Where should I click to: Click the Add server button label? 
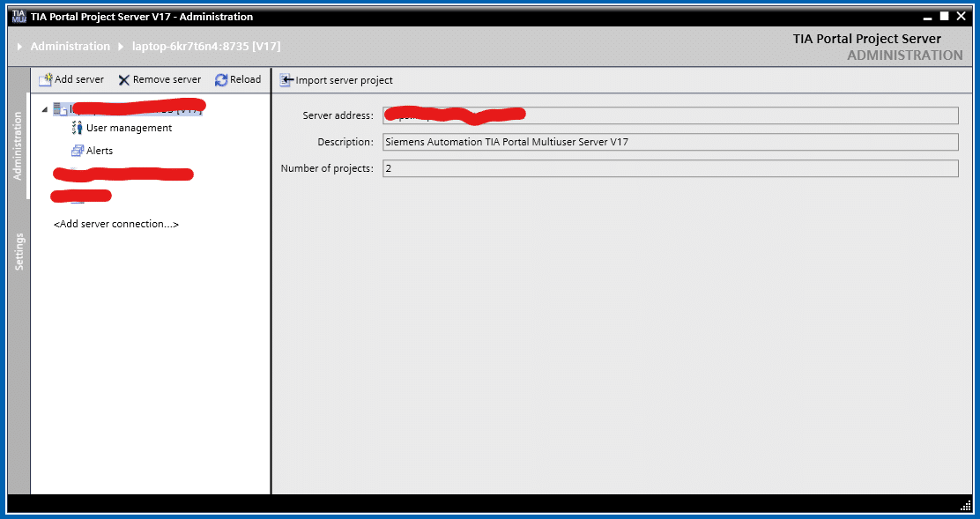(x=79, y=79)
